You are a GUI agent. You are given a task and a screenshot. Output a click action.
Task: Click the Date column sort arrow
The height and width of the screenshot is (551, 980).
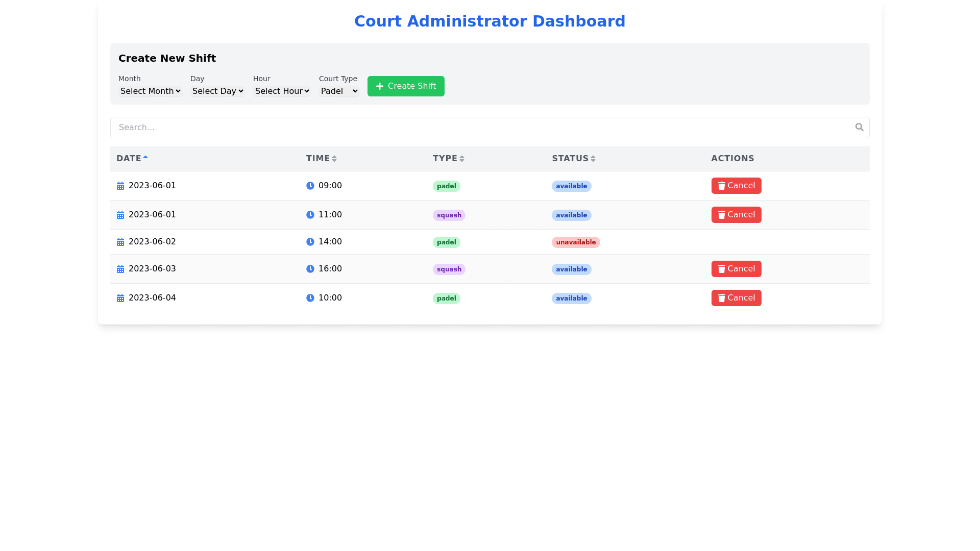145,158
